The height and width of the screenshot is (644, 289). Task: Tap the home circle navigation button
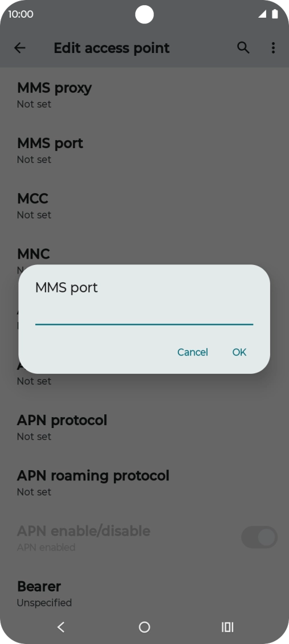pos(145,627)
